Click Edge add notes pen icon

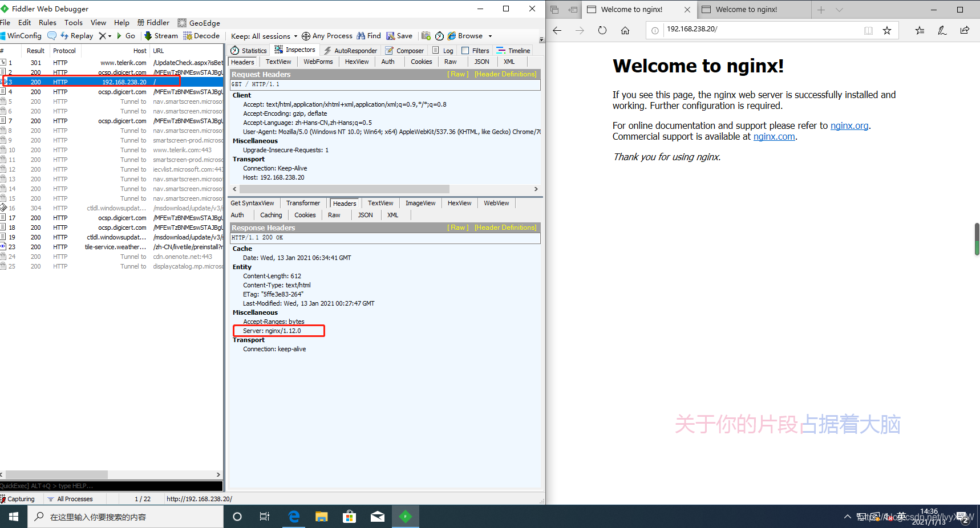(942, 30)
